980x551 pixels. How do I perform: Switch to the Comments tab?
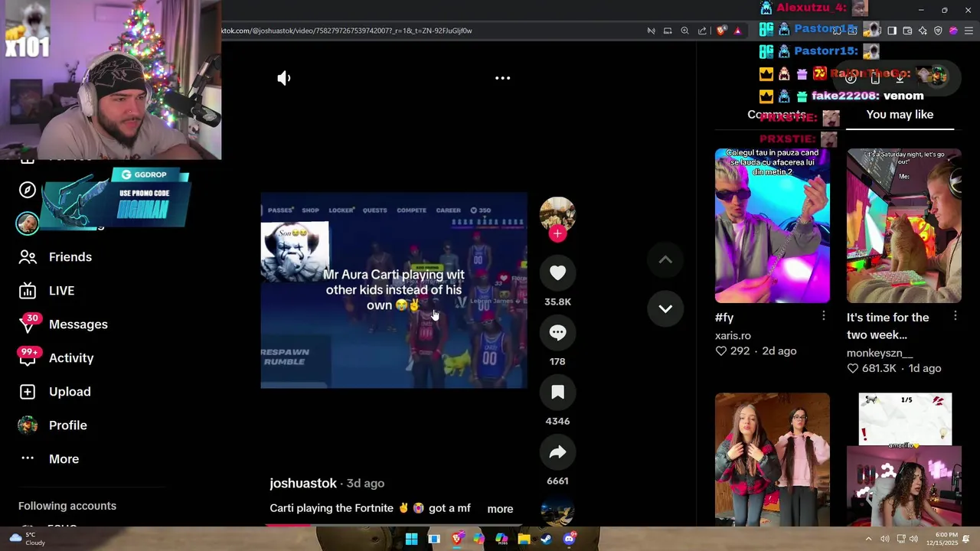tap(776, 115)
